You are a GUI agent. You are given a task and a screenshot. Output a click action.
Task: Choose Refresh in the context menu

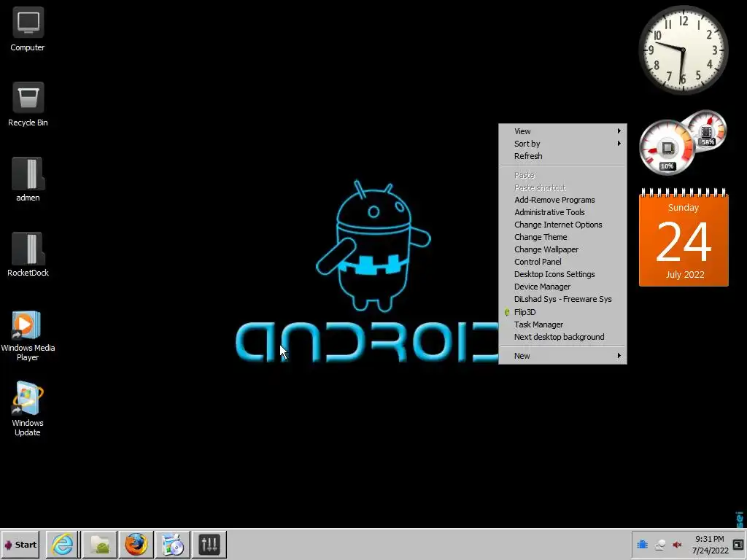click(562, 156)
